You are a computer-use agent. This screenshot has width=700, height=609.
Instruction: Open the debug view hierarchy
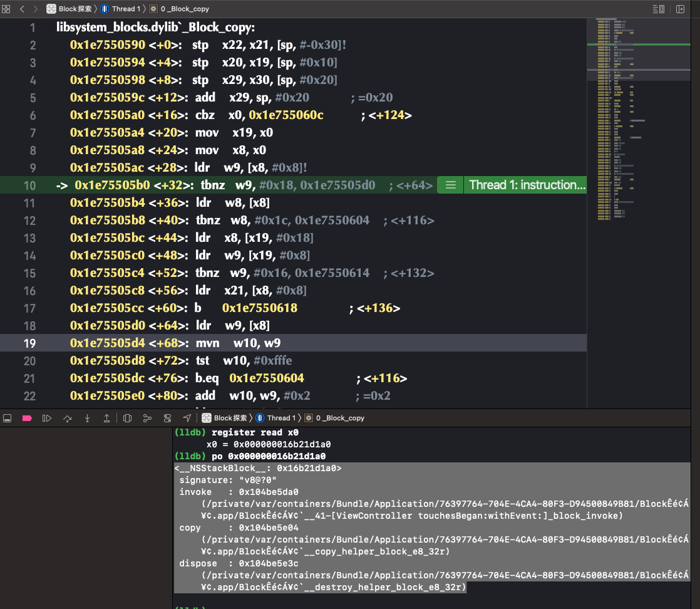coord(128,418)
